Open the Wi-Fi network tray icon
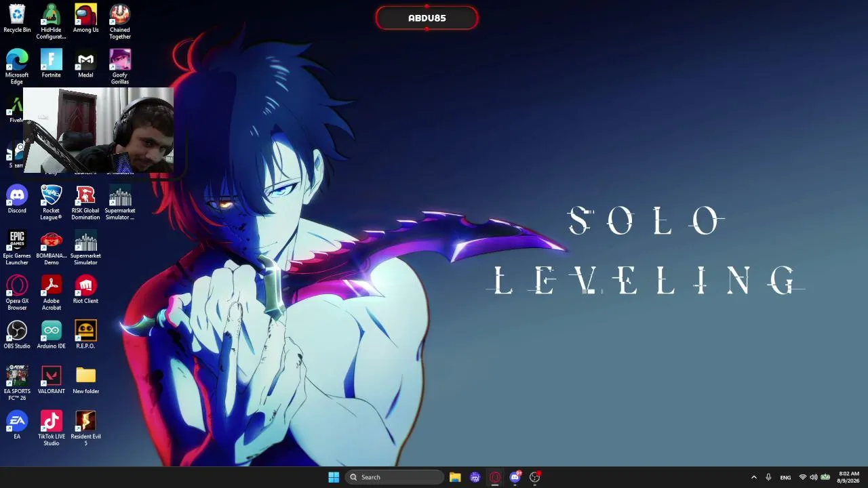868x488 pixels. (803, 477)
